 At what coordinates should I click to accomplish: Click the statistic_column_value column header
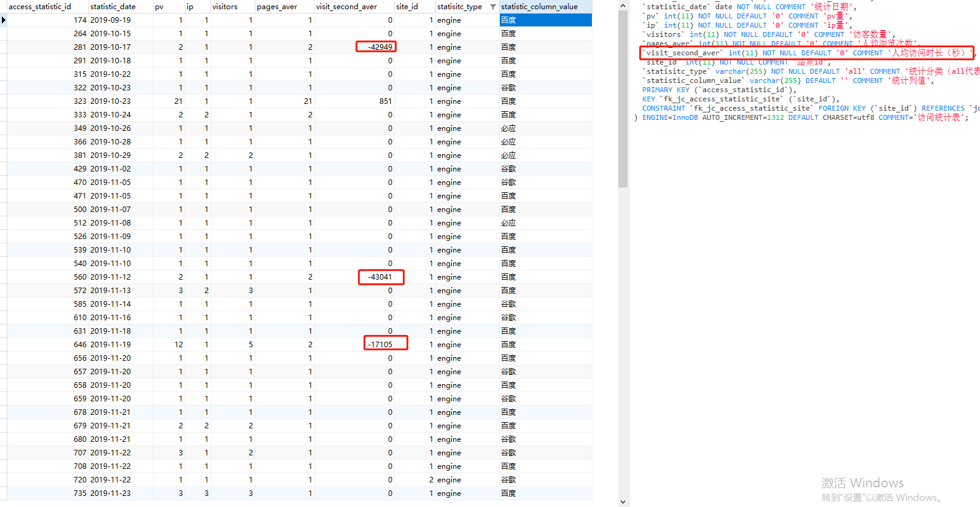tap(539, 7)
